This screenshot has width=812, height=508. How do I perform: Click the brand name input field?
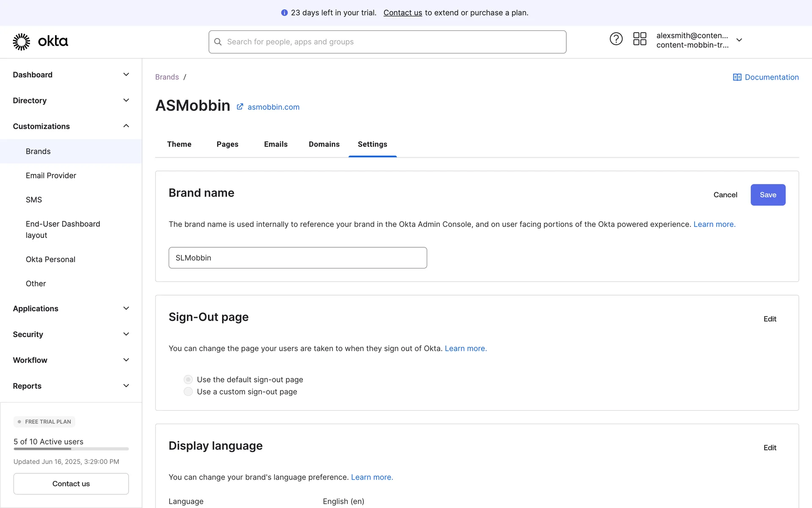(x=298, y=258)
